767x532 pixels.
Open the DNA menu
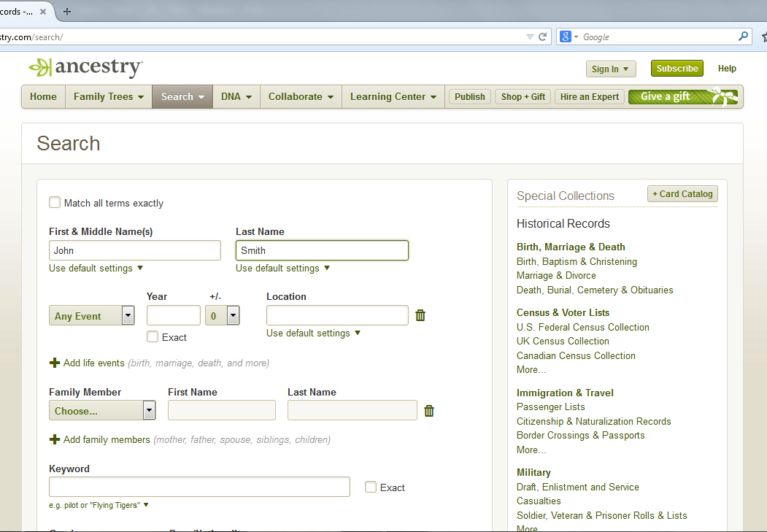[236, 97]
